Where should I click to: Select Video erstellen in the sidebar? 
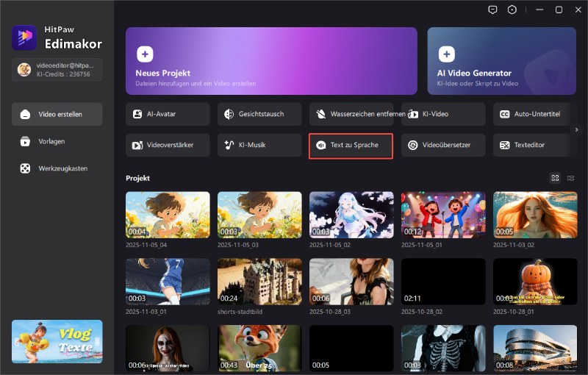point(57,114)
